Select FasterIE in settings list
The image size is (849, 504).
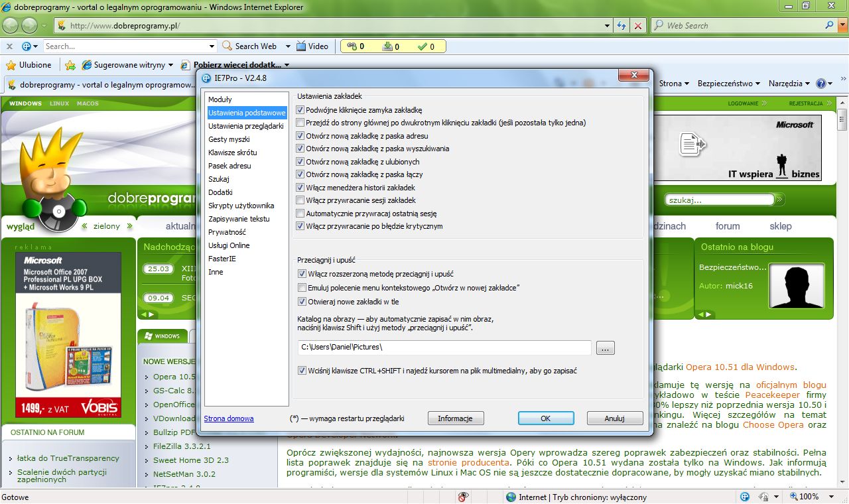222,259
